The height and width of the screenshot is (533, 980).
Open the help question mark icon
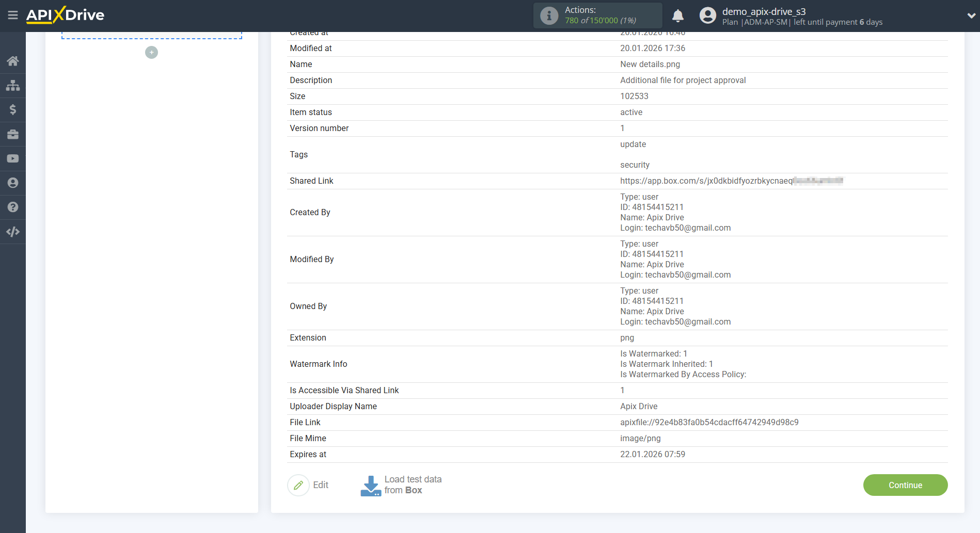point(13,207)
